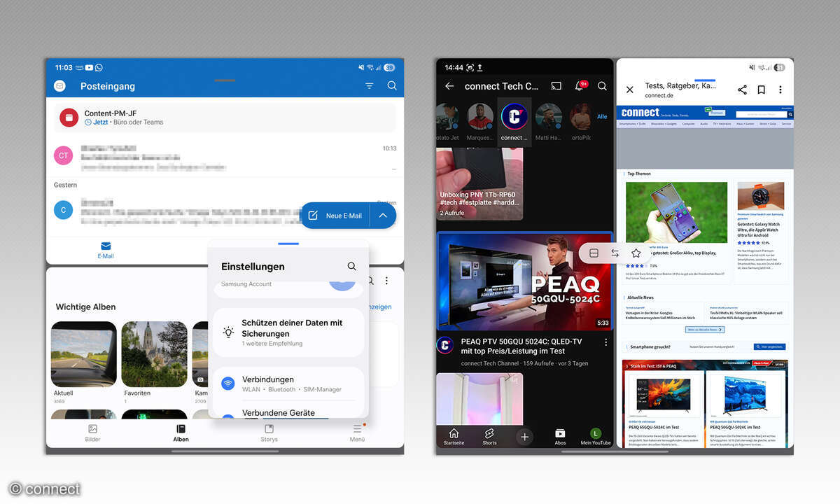Go to YouTube Shorts tab
This screenshot has height=504, width=840.
pyautogui.click(x=489, y=437)
